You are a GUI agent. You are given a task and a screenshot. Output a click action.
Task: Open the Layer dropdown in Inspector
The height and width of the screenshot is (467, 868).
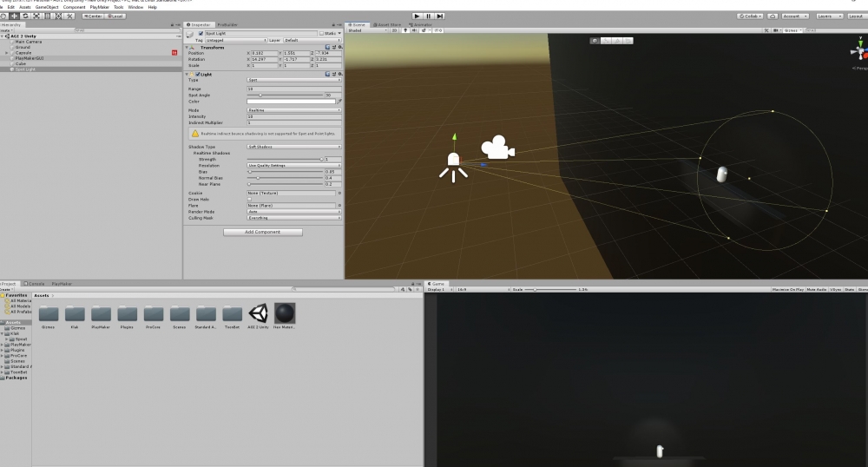pyautogui.click(x=312, y=41)
